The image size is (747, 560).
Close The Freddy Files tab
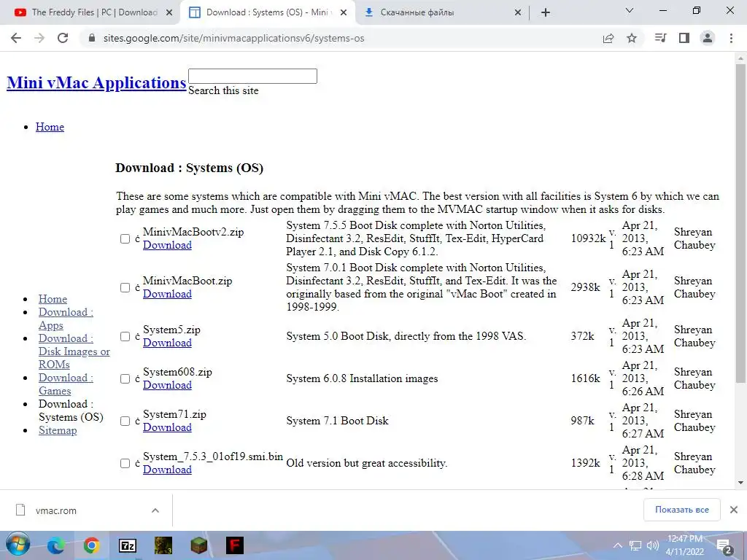pos(169,13)
